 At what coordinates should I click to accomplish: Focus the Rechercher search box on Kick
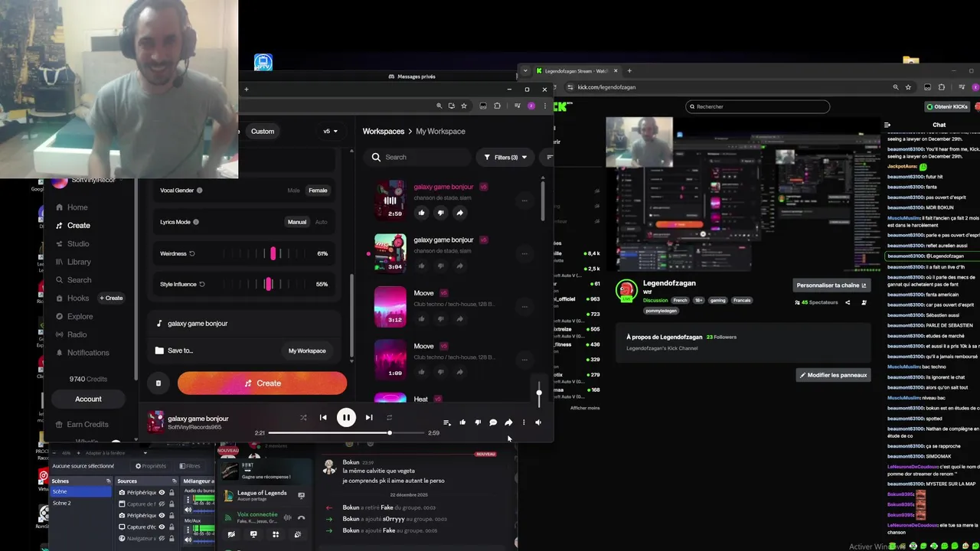click(x=757, y=106)
